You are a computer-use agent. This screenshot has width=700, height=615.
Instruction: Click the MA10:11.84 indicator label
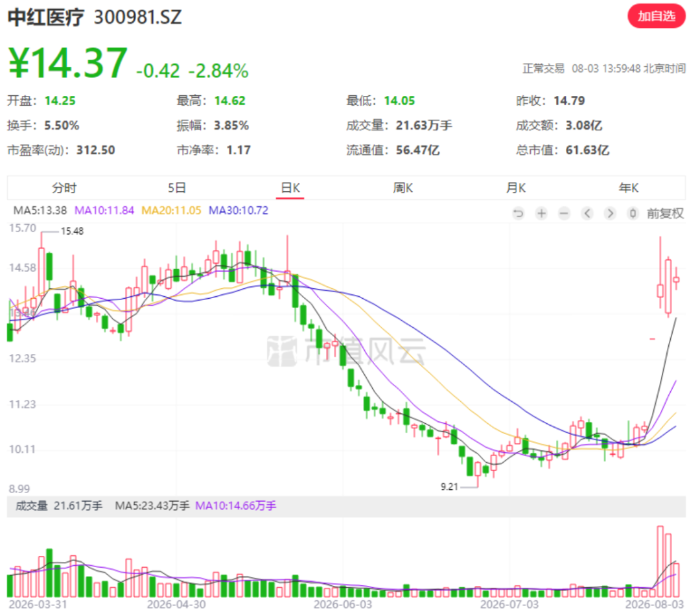coord(104,210)
